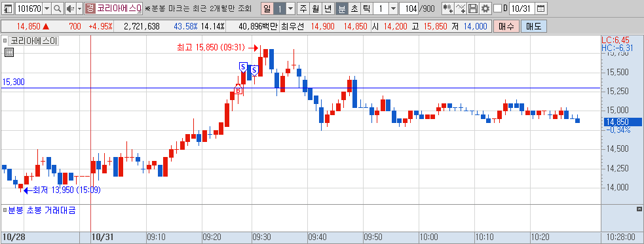Open the candlestick add-chart icon
The image size is (644, 244).
click(x=448, y=9)
